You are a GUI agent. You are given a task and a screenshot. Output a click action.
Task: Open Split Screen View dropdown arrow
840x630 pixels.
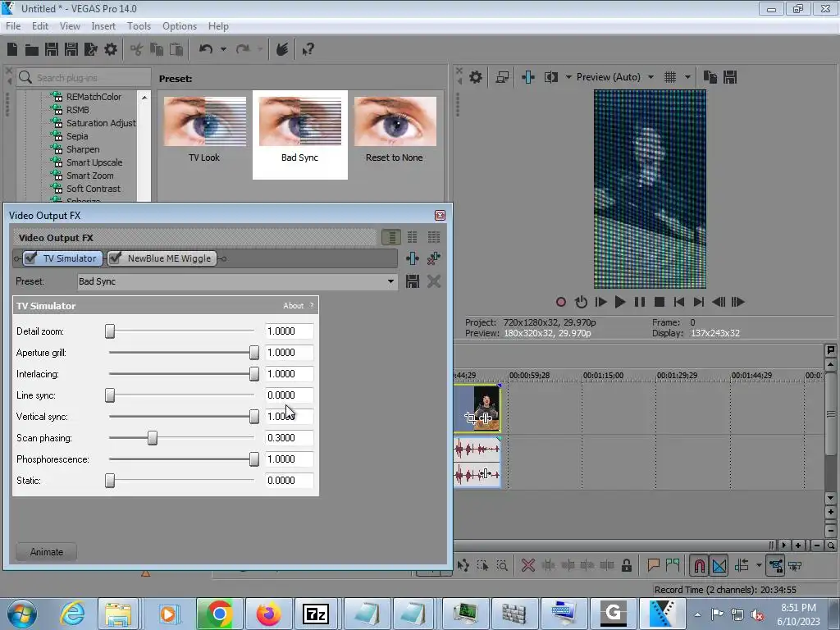[568, 77]
